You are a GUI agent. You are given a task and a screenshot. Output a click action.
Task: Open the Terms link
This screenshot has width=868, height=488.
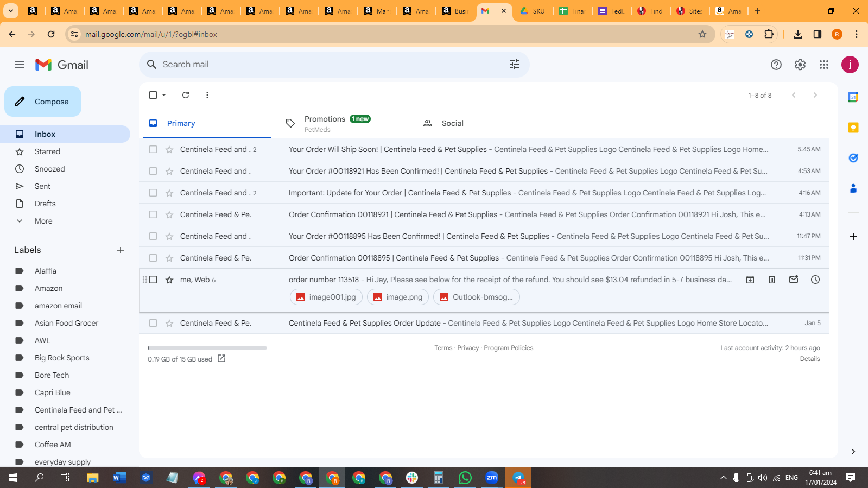pyautogui.click(x=443, y=348)
